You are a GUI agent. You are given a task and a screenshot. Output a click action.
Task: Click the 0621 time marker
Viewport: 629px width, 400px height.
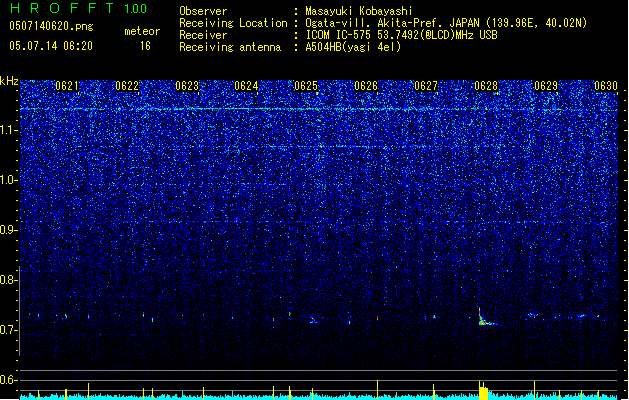[67, 86]
